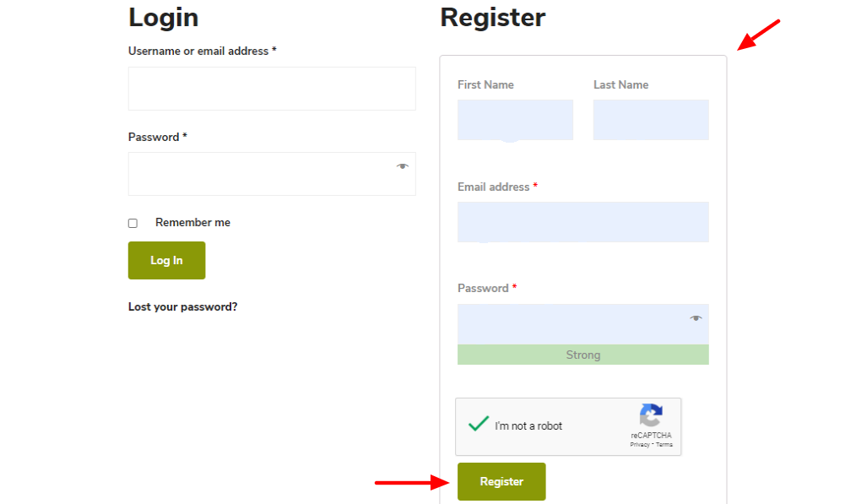Open the reCAPTCHA Privacy link
This screenshot has width=856, height=504.
coord(640,445)
